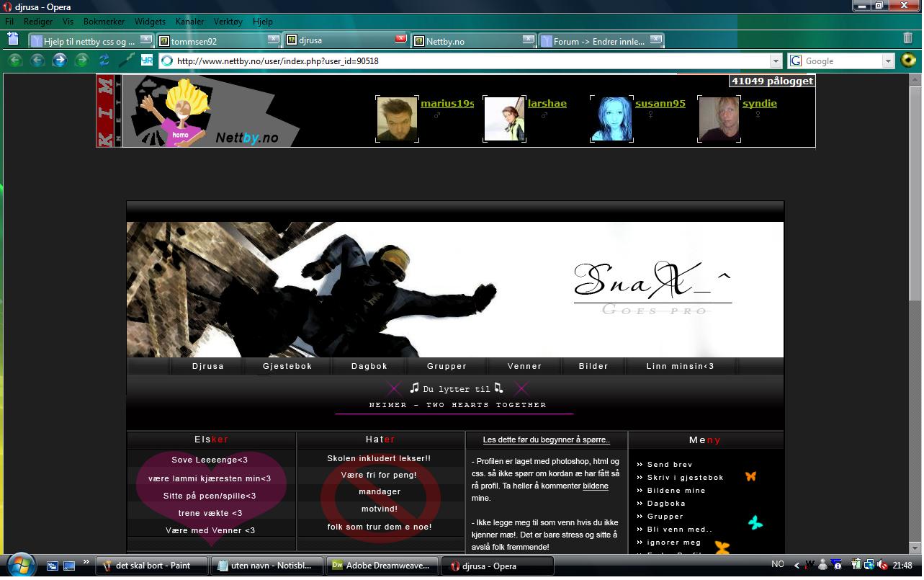Click the site icon inside the address field

pos(167,61)
